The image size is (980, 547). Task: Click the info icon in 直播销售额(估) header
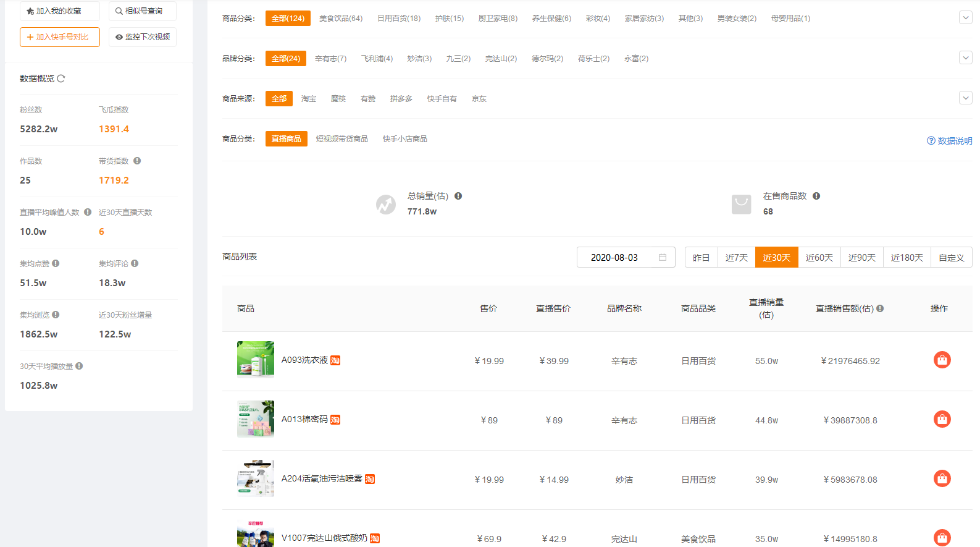point(880,308)
